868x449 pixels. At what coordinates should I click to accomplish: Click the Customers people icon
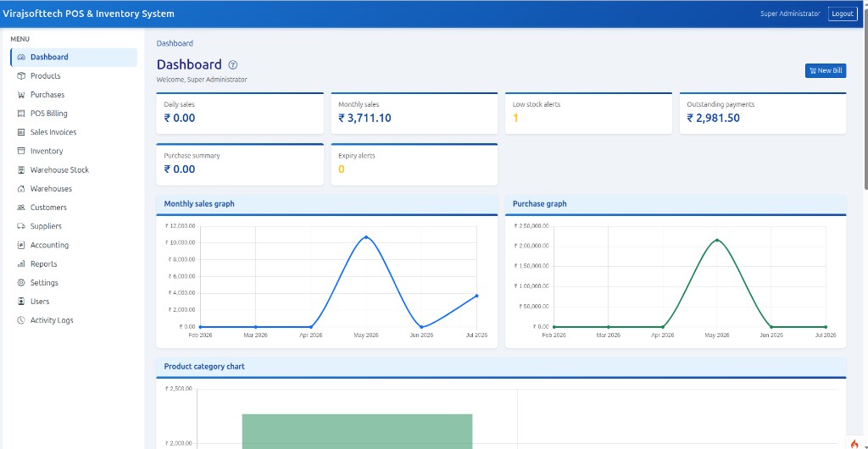click(21, 208)
